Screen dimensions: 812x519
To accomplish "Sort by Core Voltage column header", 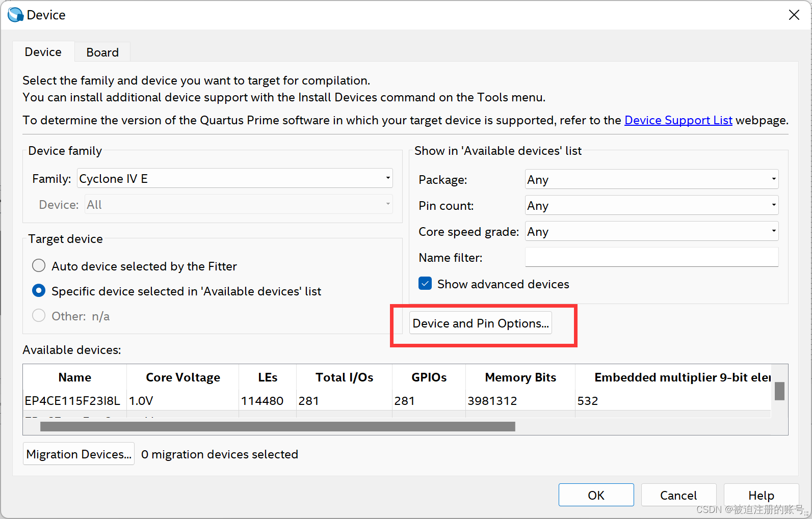I will (183, 377).
